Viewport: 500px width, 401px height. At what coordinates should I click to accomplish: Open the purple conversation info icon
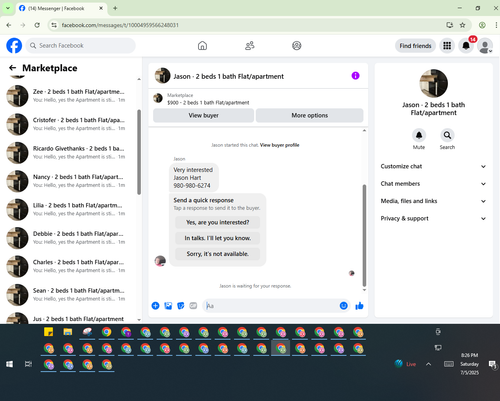click(356, 76)
